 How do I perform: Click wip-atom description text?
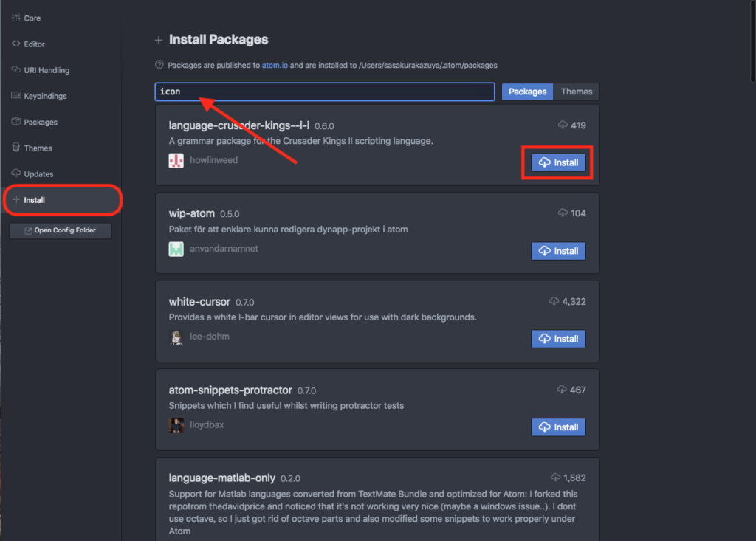(x=289, y=230)
